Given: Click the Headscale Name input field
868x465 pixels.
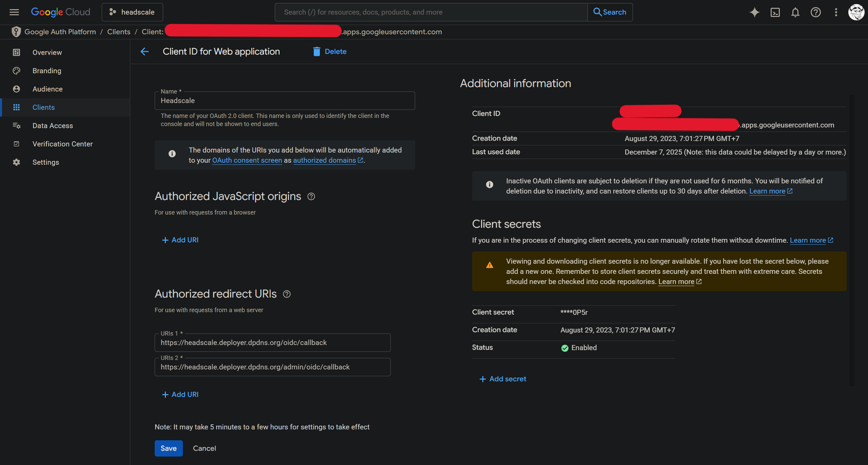Looking at the screenshot, I should point(285,101).
